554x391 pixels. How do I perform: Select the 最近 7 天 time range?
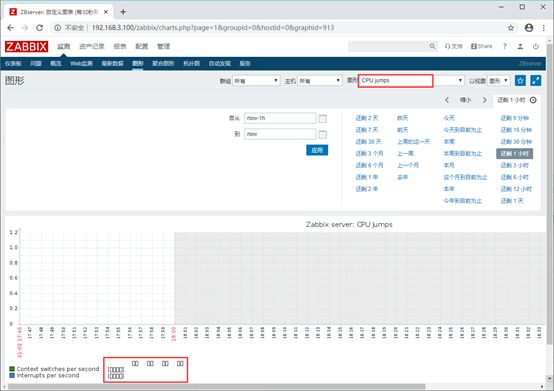(367, 130)
